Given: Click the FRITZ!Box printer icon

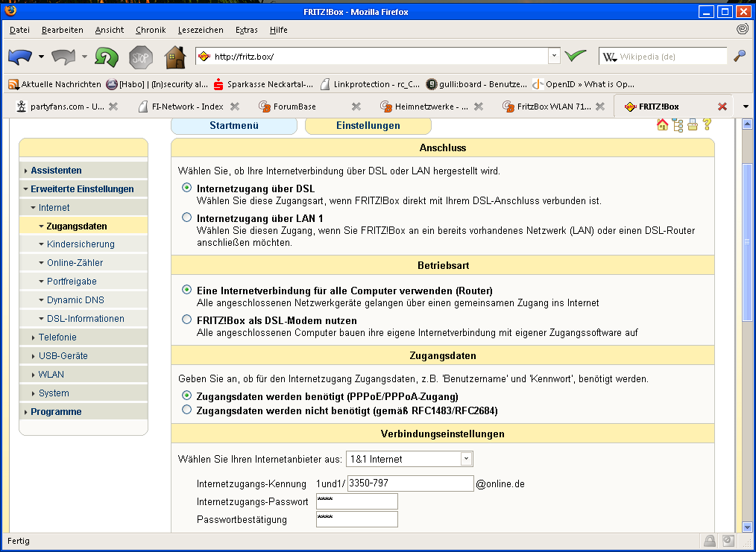Looking at the screenshot, I should point(693,125).
